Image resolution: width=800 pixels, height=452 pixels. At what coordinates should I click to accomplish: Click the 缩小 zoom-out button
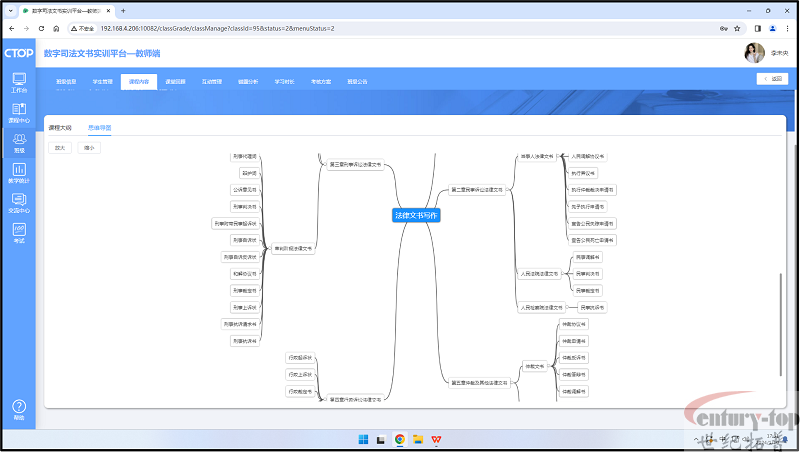(89, 148)
